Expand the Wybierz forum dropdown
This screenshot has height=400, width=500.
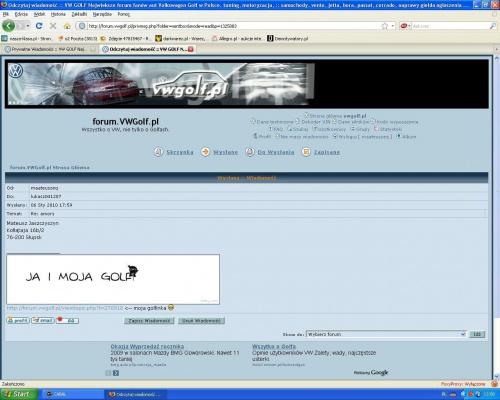coord(463,334)
